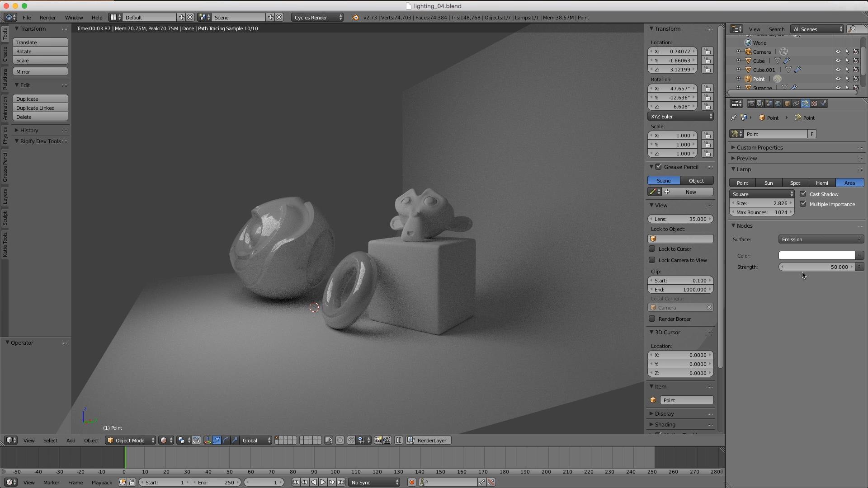The image size is (868, 488).
Task: Expand the Custom Properties panel
Action: point(760,147)
